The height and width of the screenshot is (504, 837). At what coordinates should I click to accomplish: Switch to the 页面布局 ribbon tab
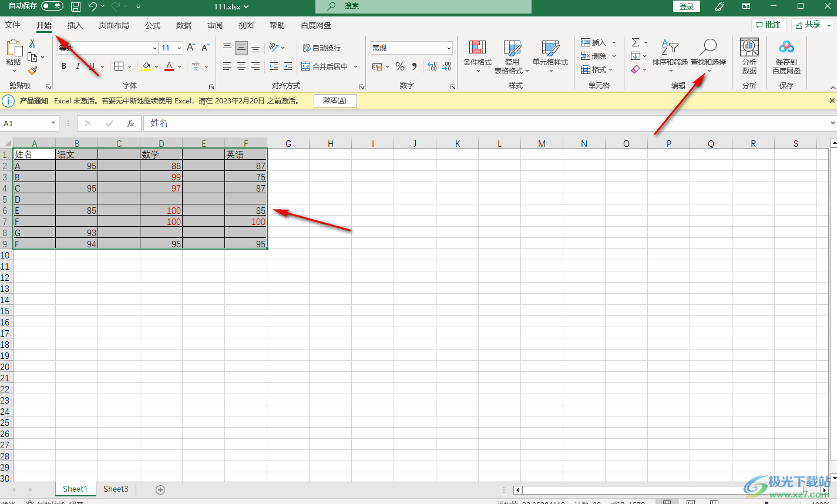click(x=114, y=25)
